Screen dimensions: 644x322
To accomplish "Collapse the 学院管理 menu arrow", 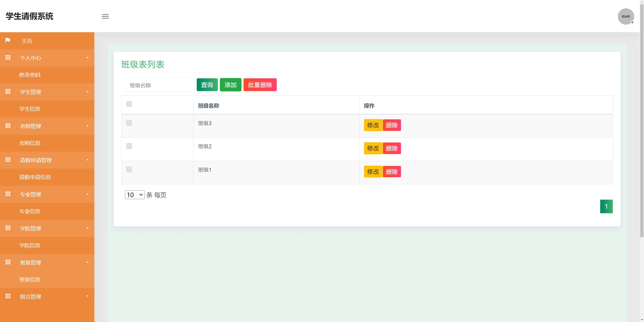I will [88, 228].
